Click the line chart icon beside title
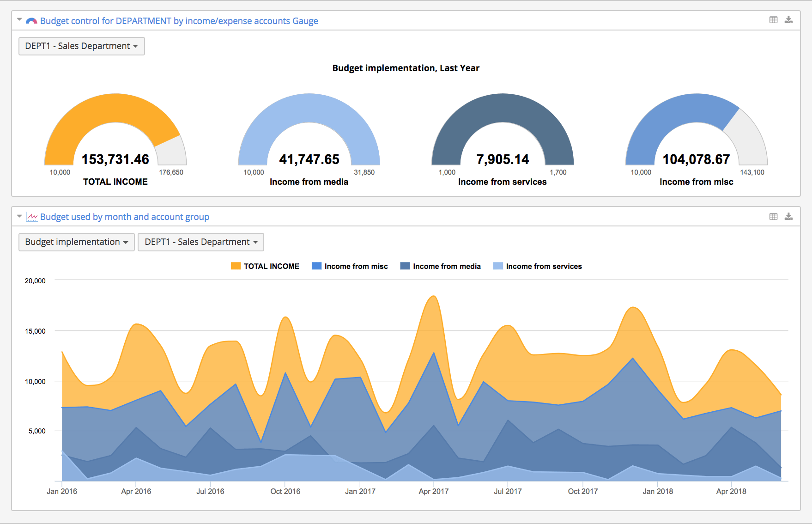The image size is (812, 524). click(x=31, y=217)
